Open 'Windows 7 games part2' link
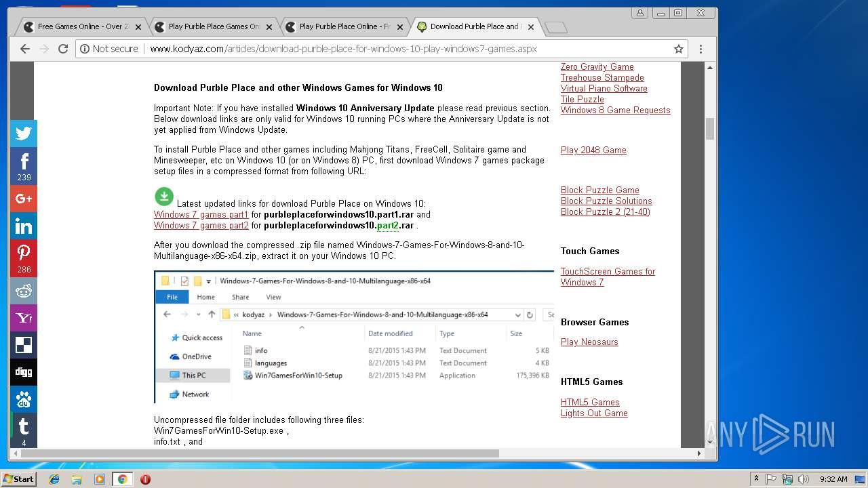Image resolution: width=868 pixels, height=488 pixels. (x=201, y=226)
